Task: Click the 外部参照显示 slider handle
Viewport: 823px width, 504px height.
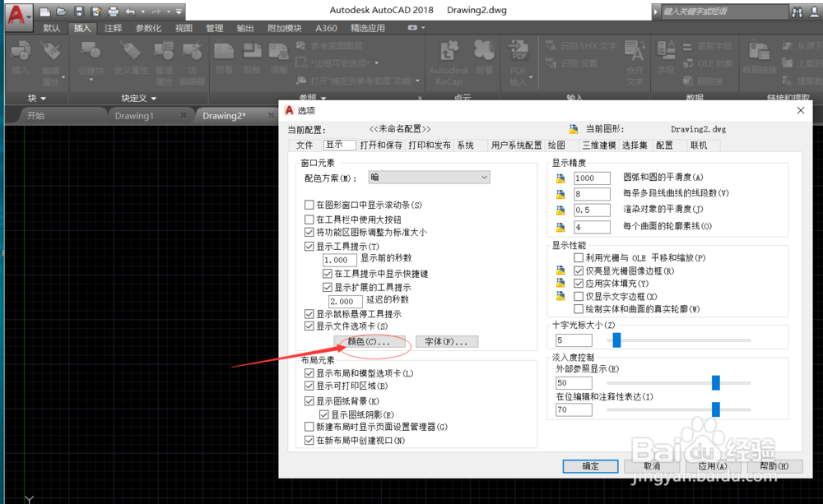Action: coord(715,383)
